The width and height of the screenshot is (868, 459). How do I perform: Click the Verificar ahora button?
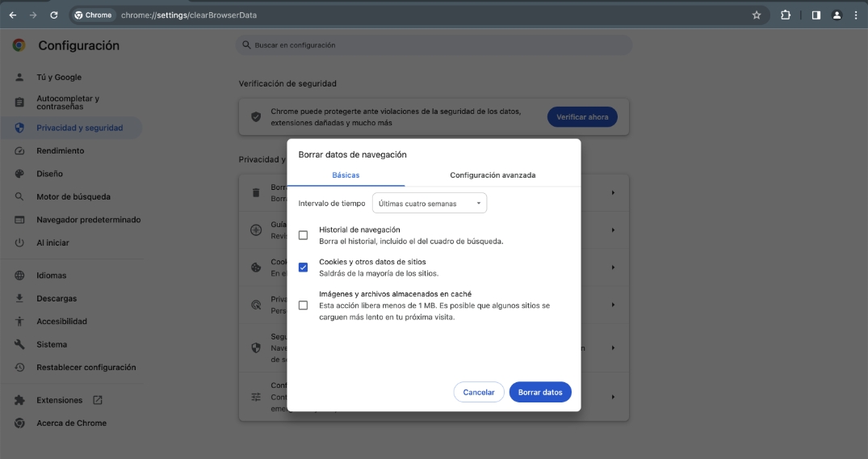[x=582, y=117]
